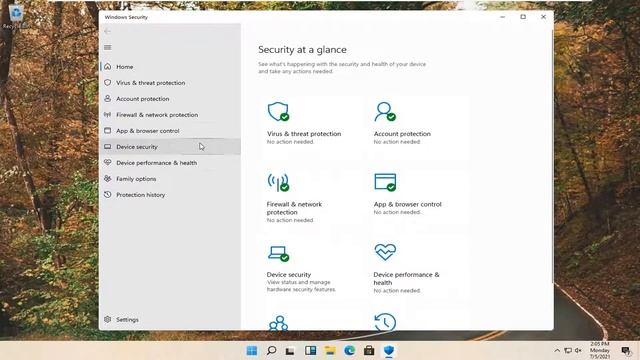Screen dimensions: 640x360
Task: Click the window icon for App & browser control in the sidebar
Action: (x=108, y=131)
